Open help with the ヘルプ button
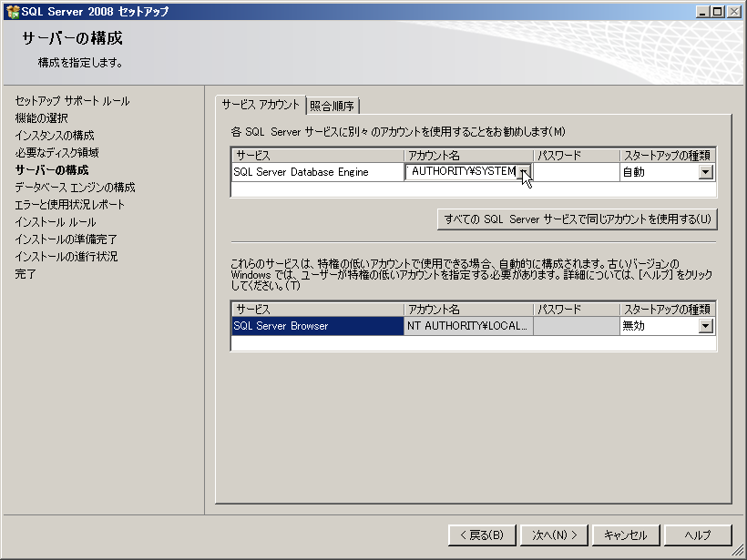 point(698,535)
